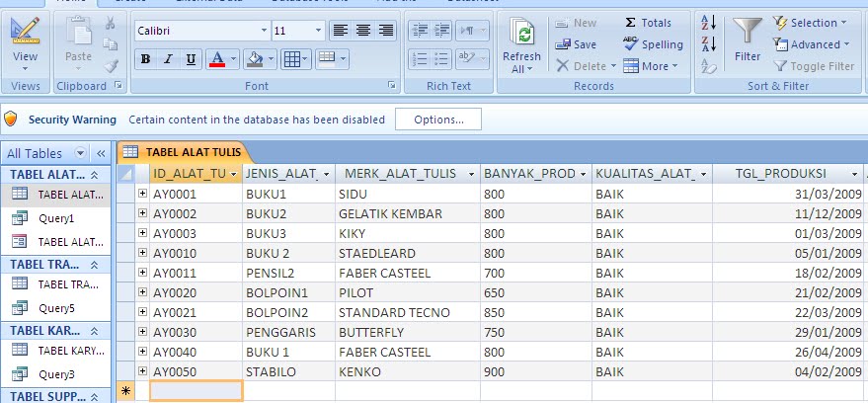
Task: Center the text alignment
Action: coord(363,31)
